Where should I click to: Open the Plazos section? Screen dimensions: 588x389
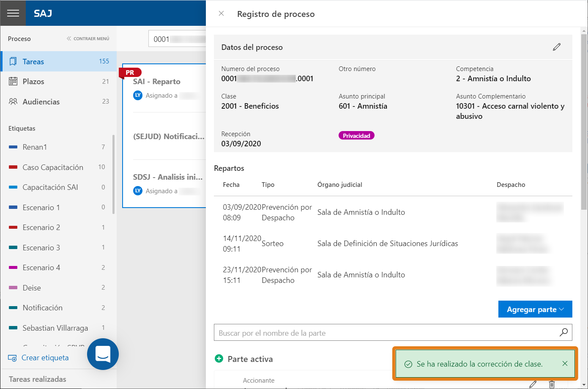58,81
